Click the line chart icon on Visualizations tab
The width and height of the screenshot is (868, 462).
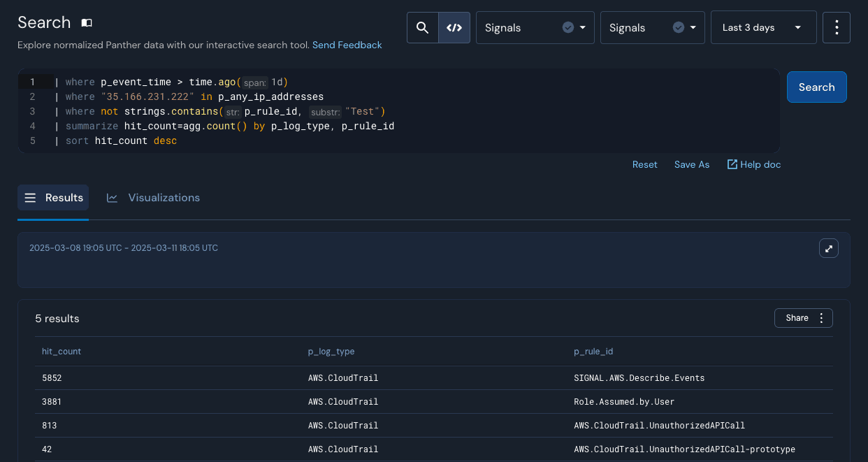coord(112,198)
